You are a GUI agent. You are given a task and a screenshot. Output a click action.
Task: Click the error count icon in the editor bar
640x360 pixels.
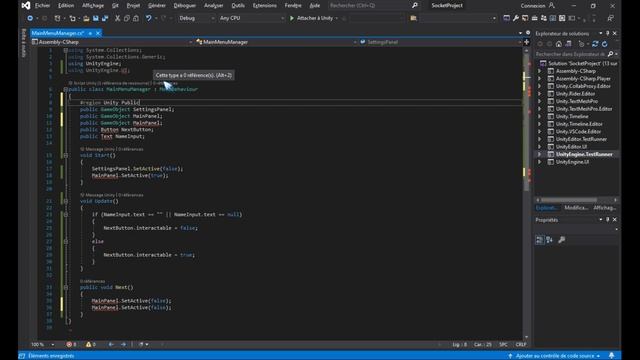69,344
